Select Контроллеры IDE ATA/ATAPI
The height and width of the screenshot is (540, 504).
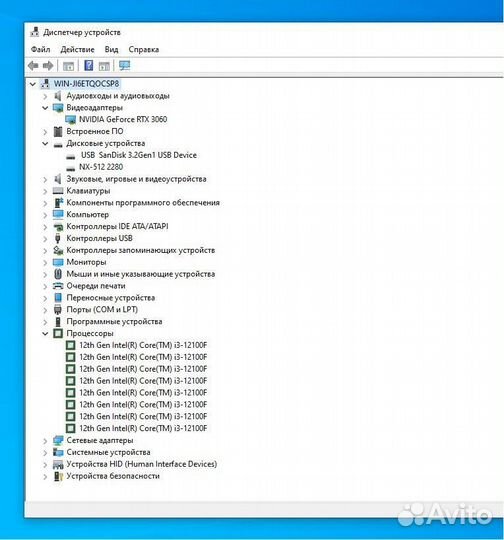coord(117,227)
